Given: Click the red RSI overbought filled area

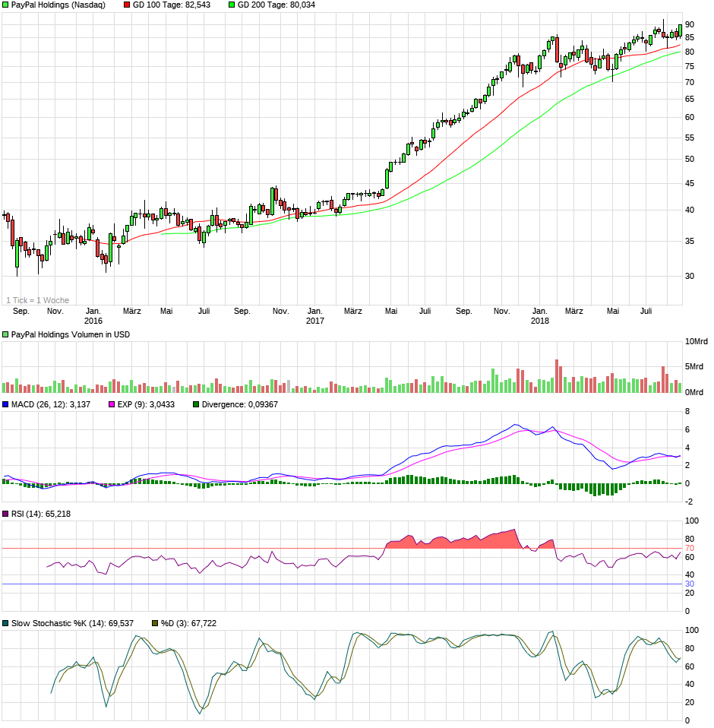Looking at the screenshot, I should [x=464, y=543].
